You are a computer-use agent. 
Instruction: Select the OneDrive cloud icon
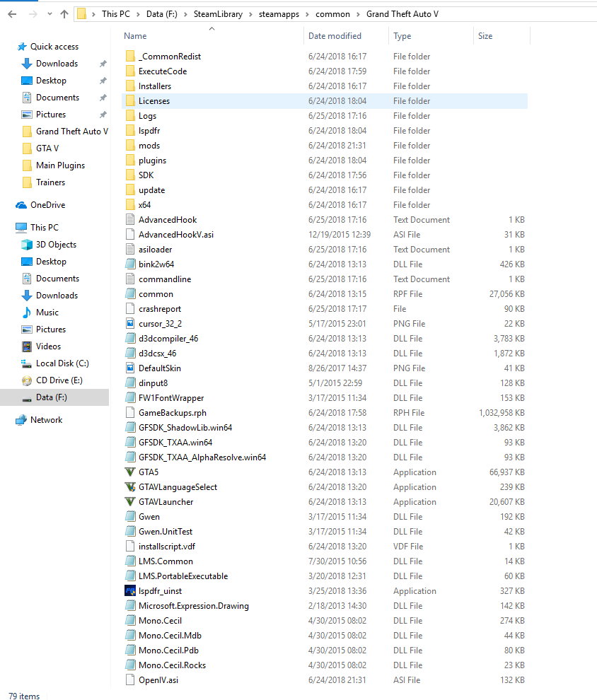(x=21, y=205)
